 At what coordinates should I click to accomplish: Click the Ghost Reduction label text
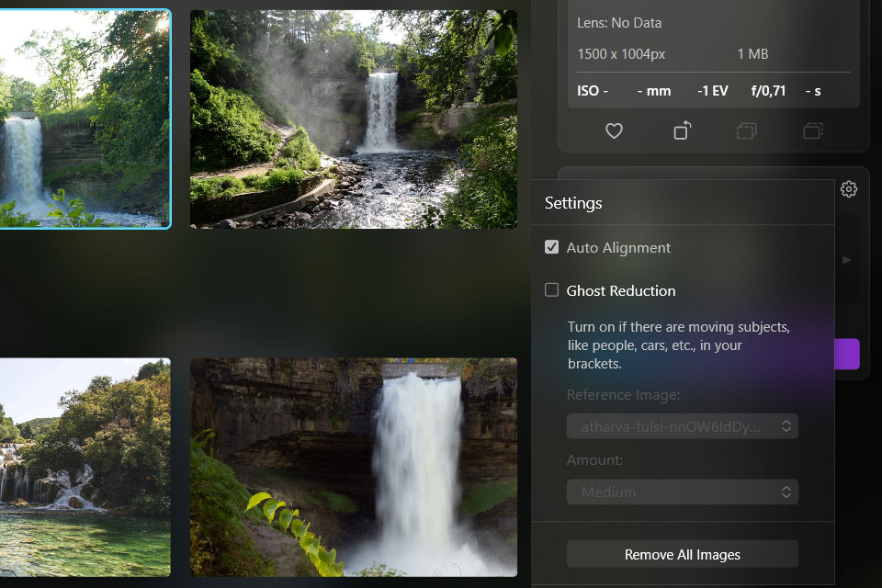click(x=621, y=291)
